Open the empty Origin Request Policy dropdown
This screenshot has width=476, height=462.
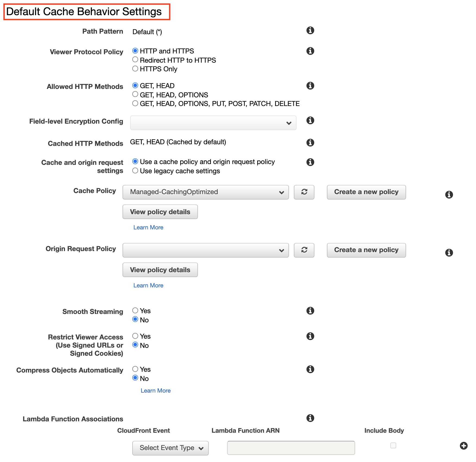point(206,250)
